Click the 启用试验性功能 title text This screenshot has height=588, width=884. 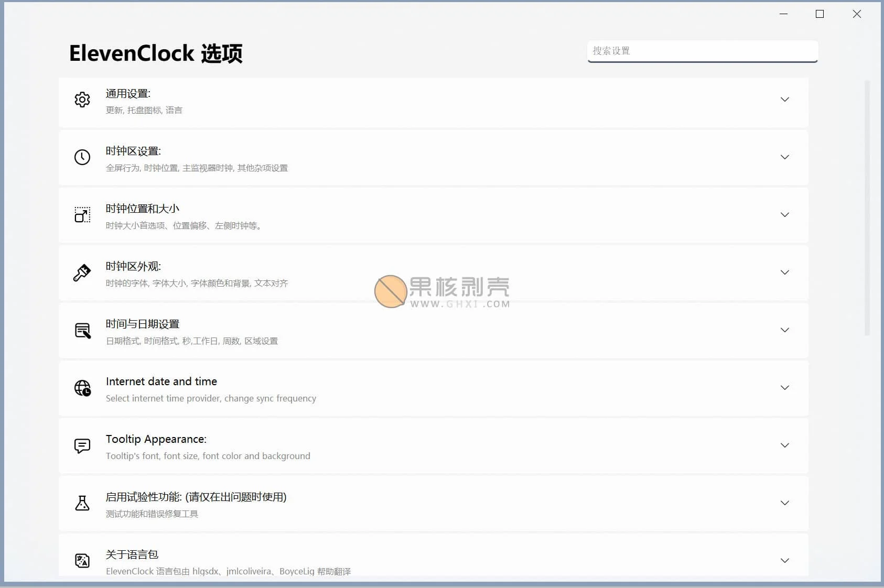(x=196, y=497)
